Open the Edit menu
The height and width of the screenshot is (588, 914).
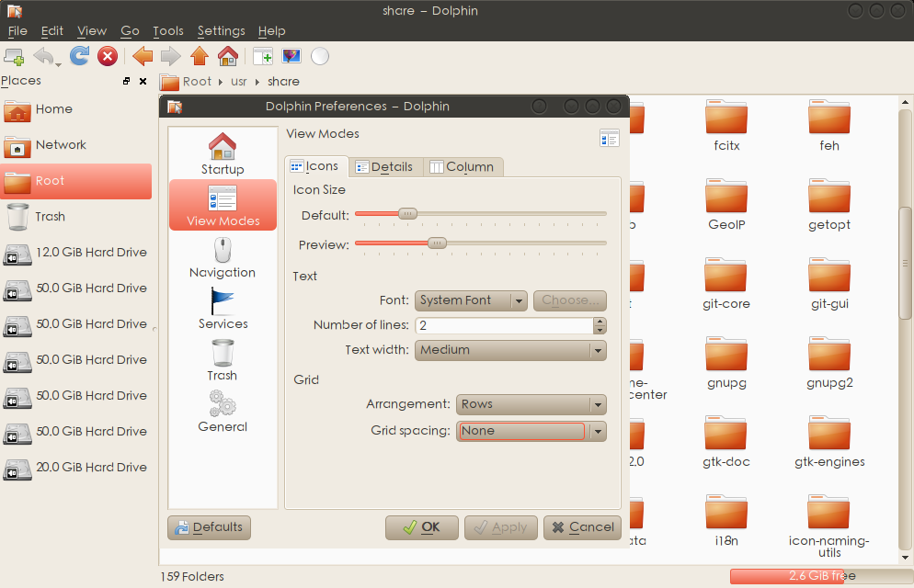(51, 31)
